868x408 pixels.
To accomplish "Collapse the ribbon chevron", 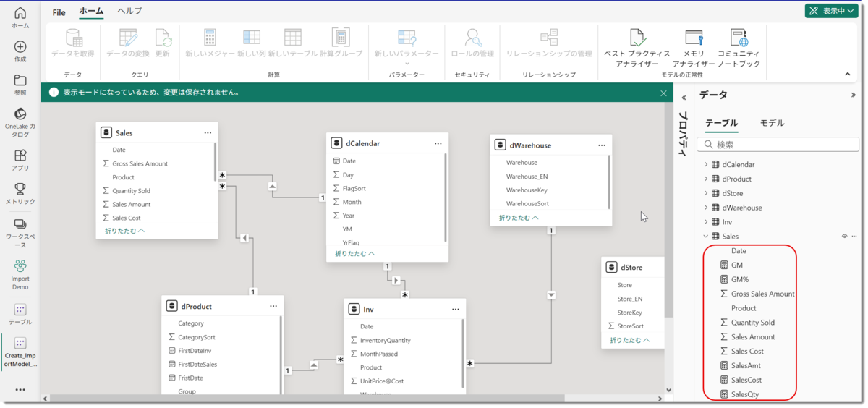I will coord(848,74).
